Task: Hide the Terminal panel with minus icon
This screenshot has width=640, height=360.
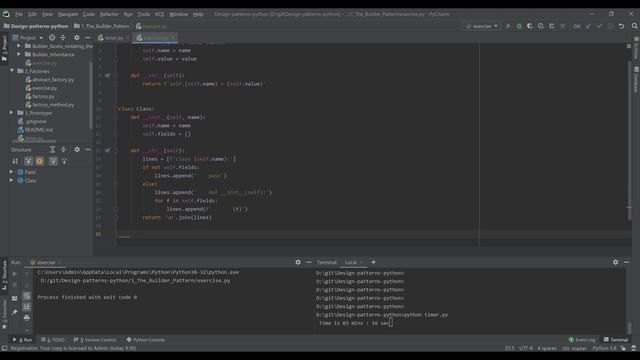Action: [626, 262]
